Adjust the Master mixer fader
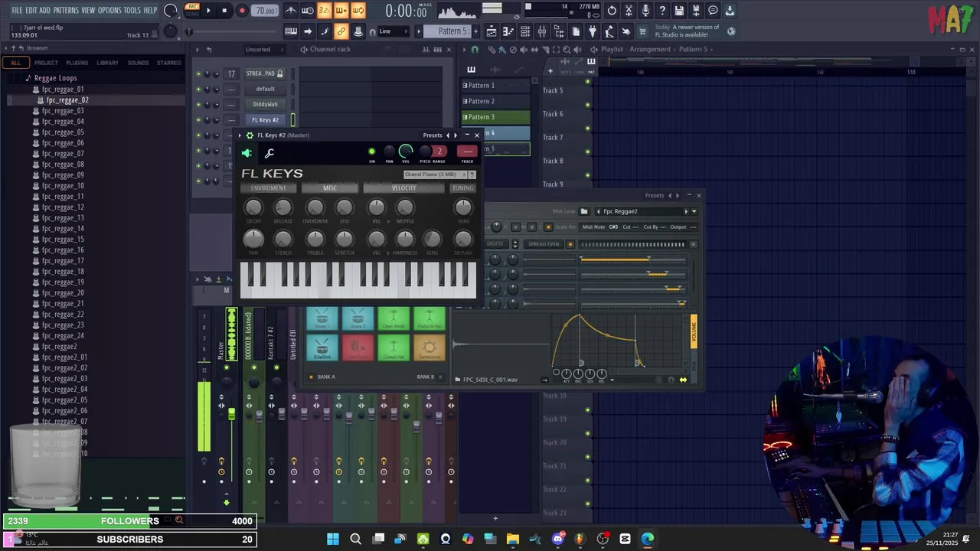 point(231,414)
